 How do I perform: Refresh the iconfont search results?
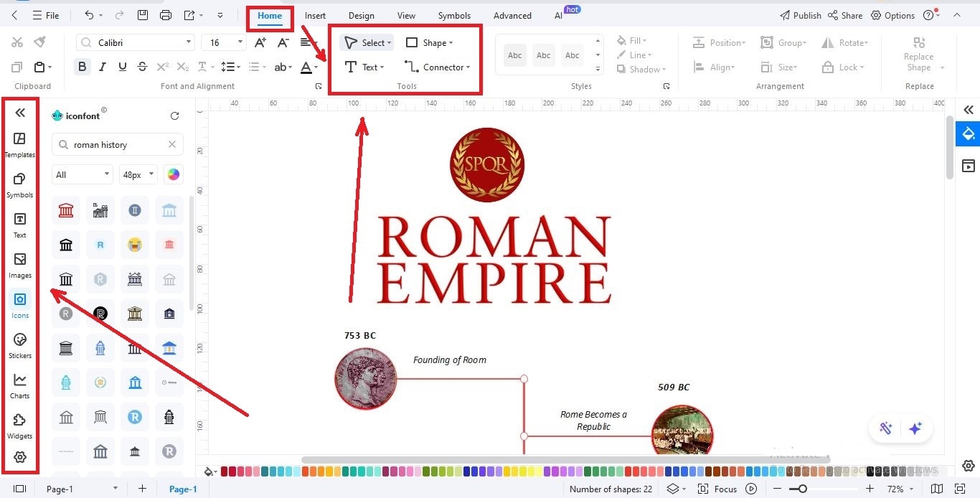(x=174, y=116)
